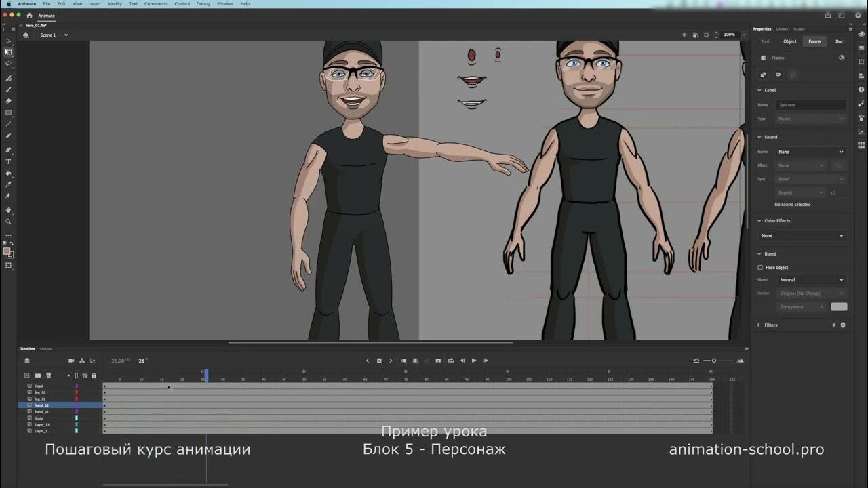Open the Sound Name dropdown
Viewport: 868px width, 488px height.
click(x=810, y=152)
